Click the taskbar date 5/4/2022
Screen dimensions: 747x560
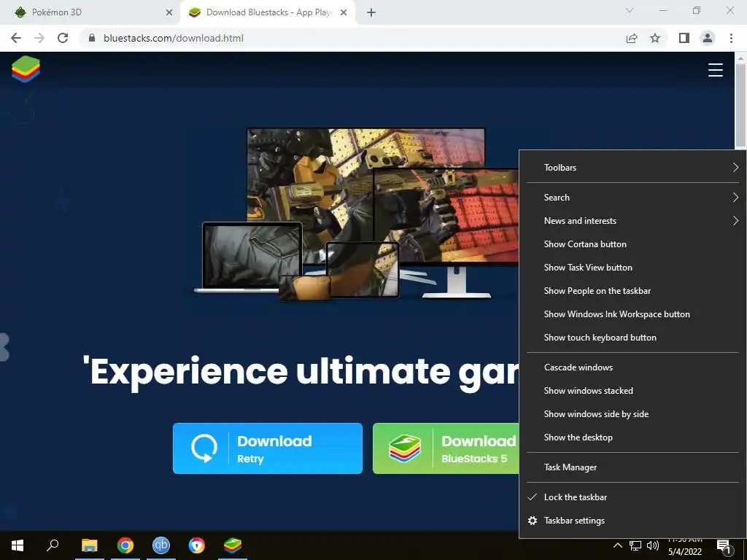684,551
